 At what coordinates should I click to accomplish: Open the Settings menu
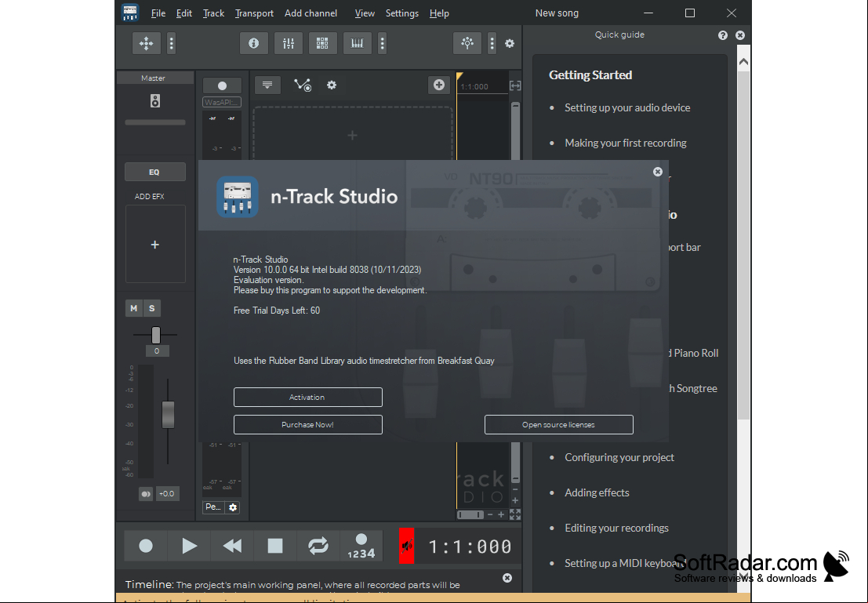click(402, 13)
